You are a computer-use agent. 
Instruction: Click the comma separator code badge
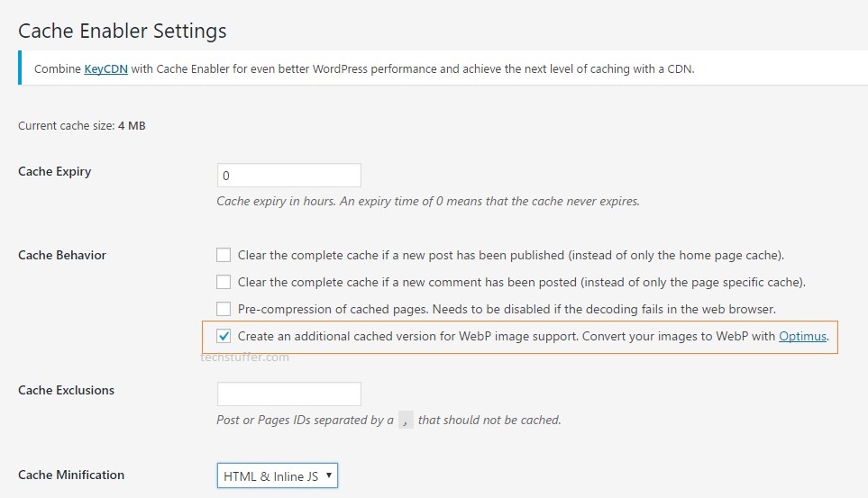(406, 420)
